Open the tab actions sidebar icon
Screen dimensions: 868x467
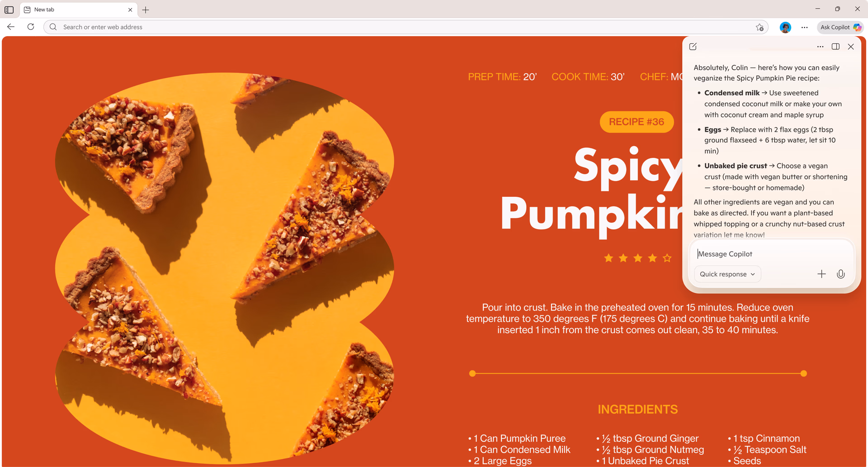9,10
